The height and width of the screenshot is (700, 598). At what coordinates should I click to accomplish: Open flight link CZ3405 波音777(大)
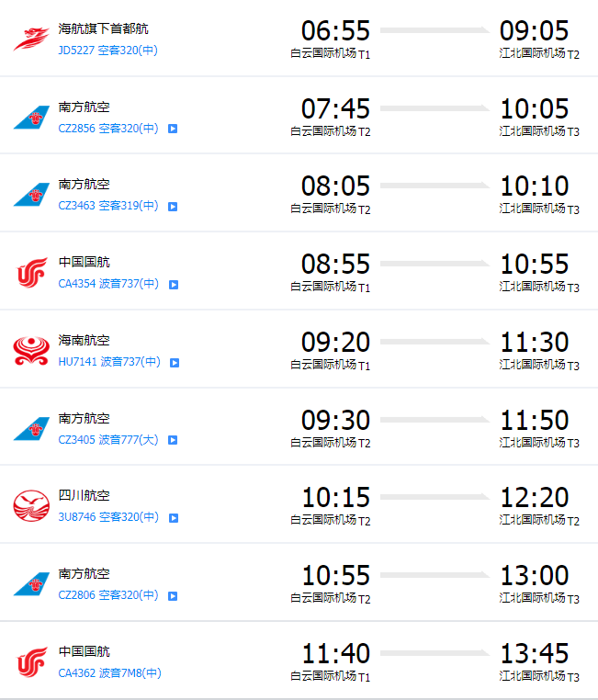108,440
